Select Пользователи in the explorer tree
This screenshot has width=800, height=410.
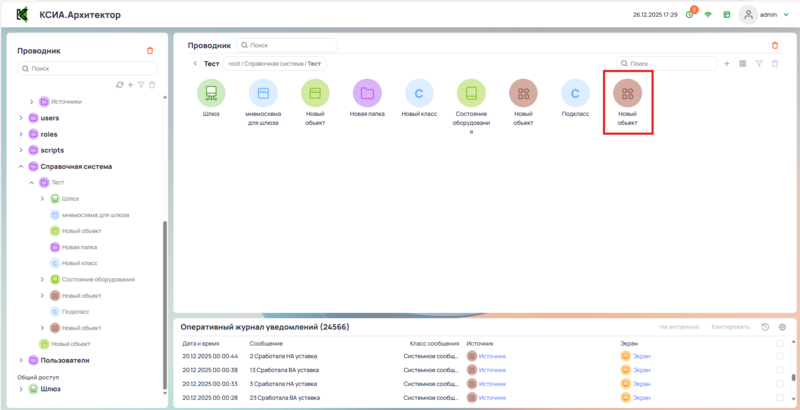coord(64,360)
